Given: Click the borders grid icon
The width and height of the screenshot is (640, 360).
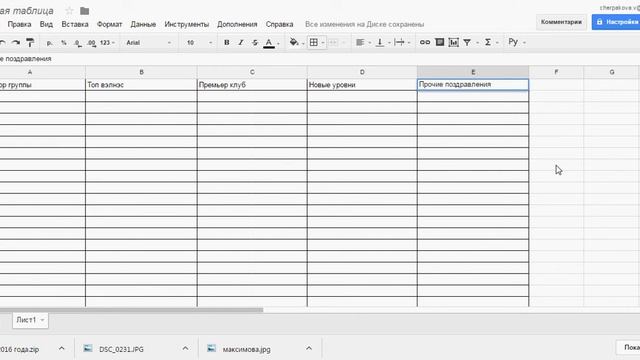Looking at the screenshot, I should coord(313,42).
